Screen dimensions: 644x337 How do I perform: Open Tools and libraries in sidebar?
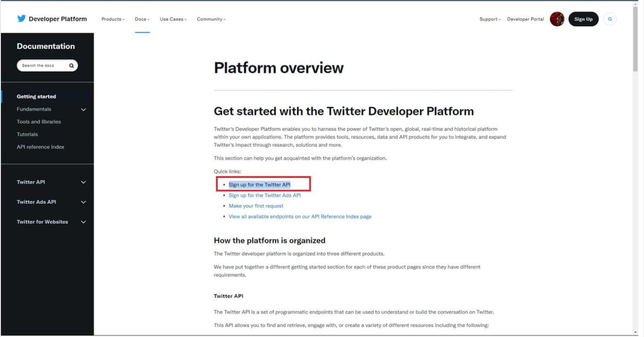pyautogui.click(x=38, y=122)
